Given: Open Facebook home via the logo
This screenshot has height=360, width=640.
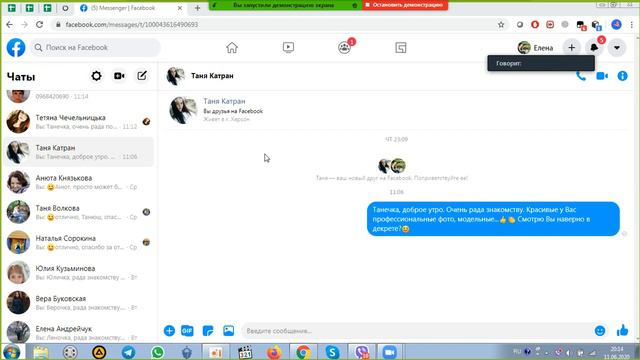Looking at the screenshot, I should (16, 48).
